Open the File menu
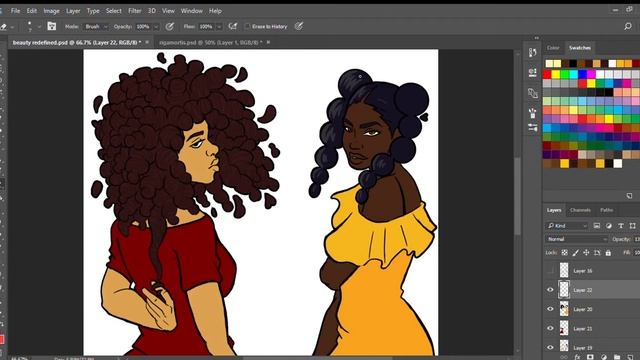Image resolution: width=640 pixels, height=360 pixels. click(x=16, y=11)
